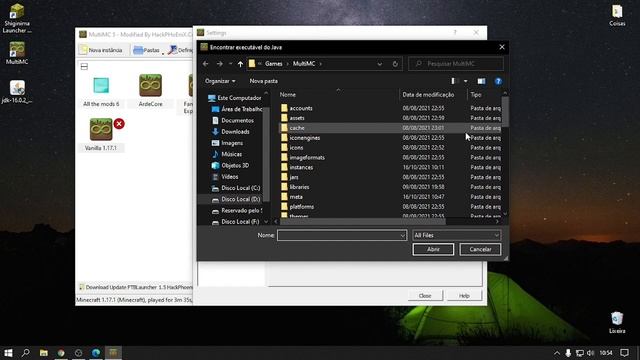Select the platforms folder
640x360 pixels.
[x=390, y=207]
